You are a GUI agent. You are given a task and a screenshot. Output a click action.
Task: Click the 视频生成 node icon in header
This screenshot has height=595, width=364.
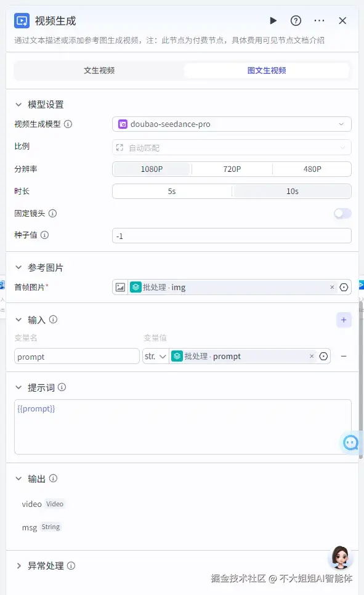point(22,20)
